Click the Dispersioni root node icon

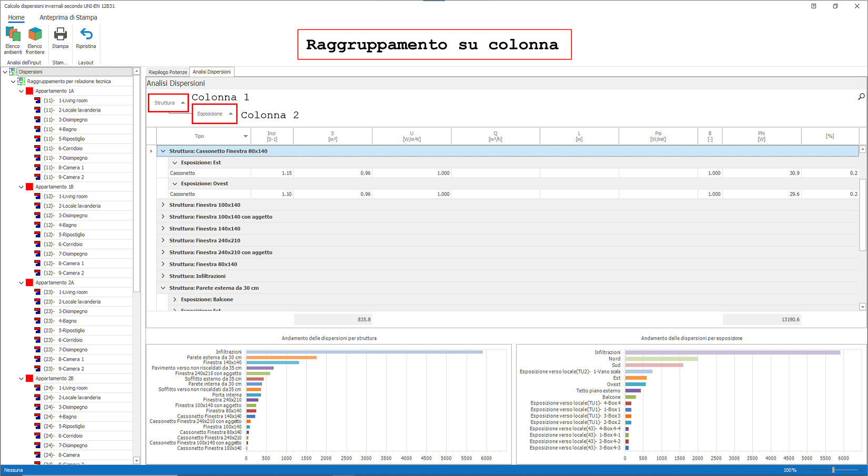pos(14,72)
